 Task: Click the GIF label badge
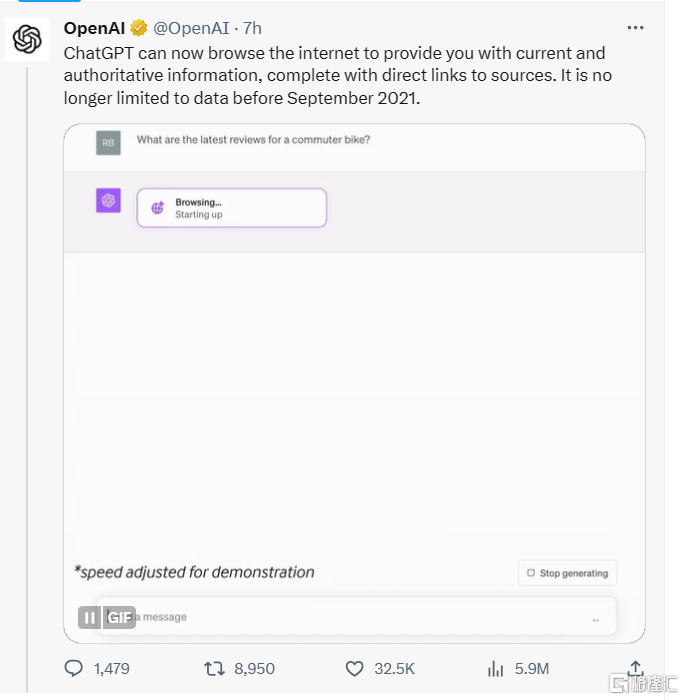(x=120, y=617)
